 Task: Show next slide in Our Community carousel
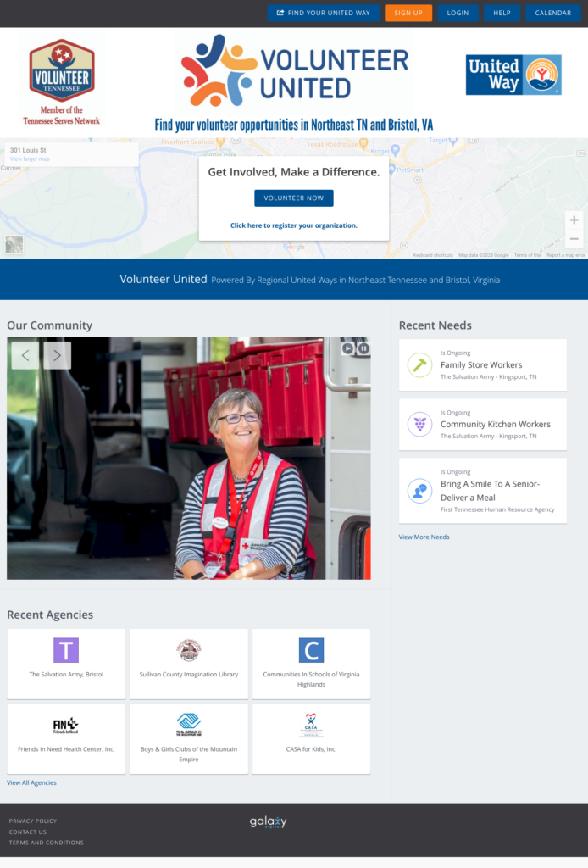[x=57, y=355]
